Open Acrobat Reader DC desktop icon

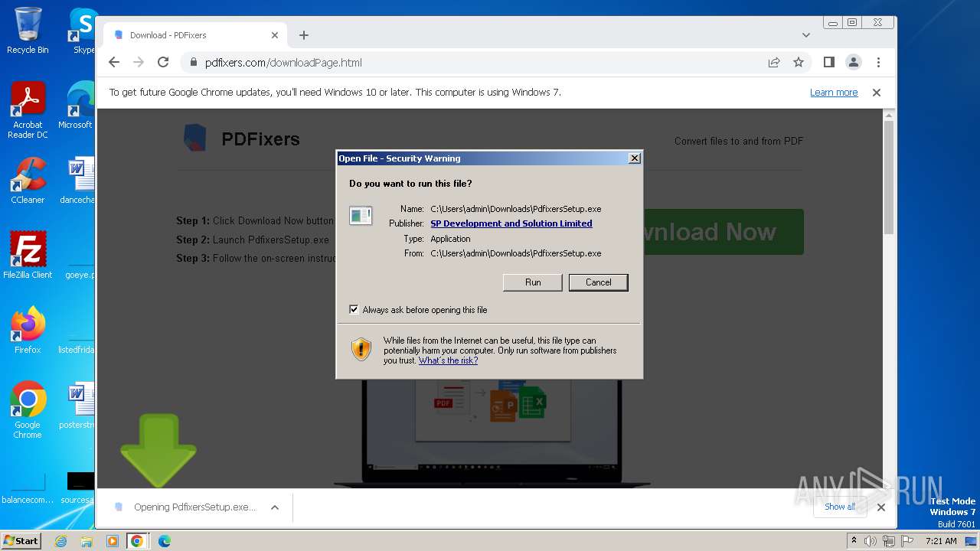[x=28, y=110]
